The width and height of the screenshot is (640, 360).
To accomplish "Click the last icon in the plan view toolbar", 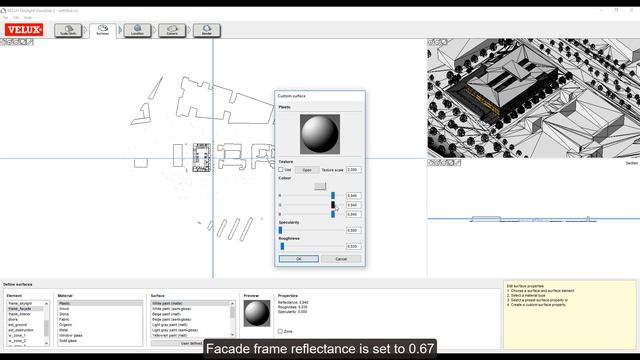I will point(30,42).
